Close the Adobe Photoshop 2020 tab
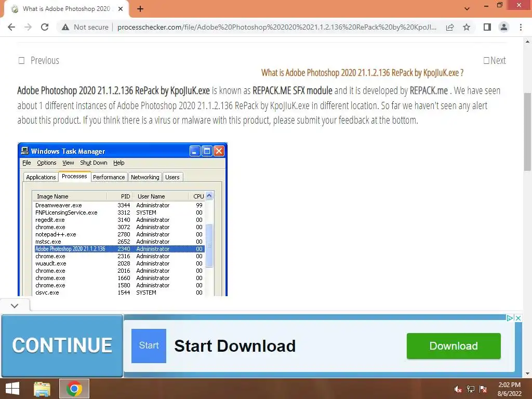Viewport: 532px width, 399px height. tap(121, 9)
